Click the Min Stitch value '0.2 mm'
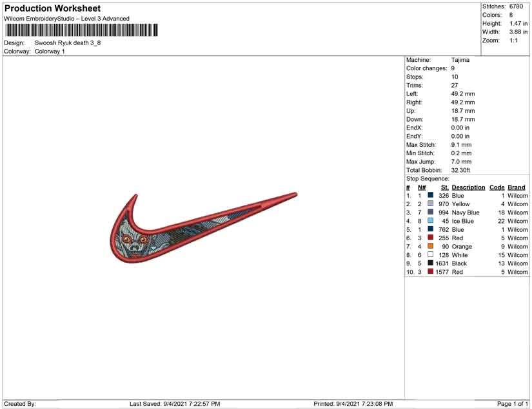This screenshot has height=409, width=532. click(x=462, y=153)
